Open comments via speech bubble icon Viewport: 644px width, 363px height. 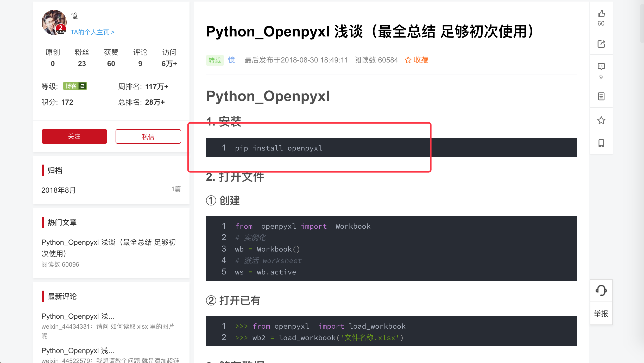(x=601, y=67)
